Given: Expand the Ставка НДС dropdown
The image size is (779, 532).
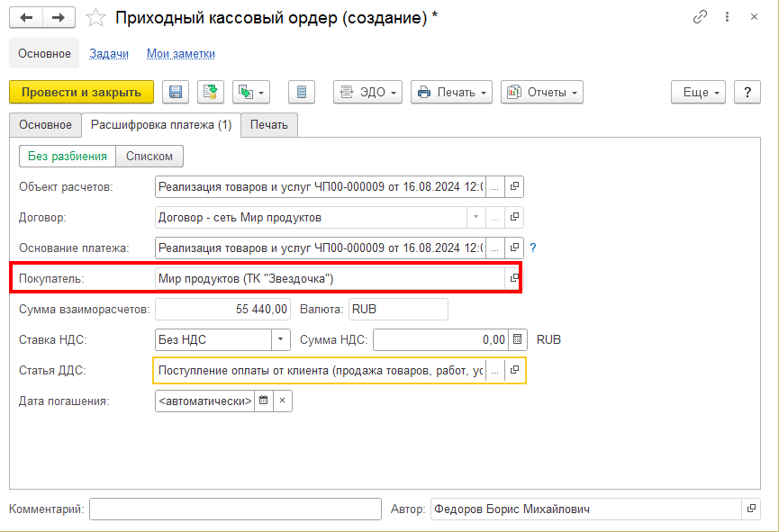Looking at the screenshot, I should click(x=281, y=340).
